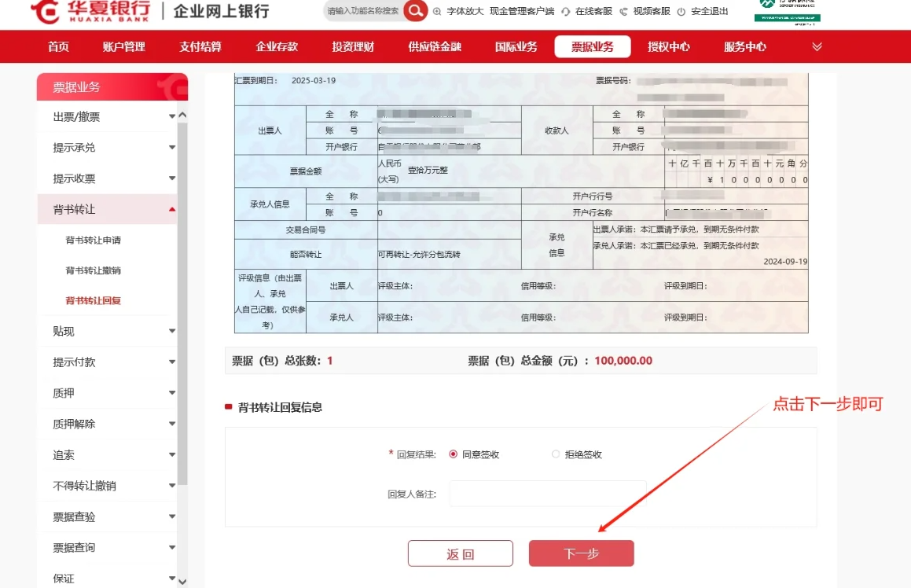Image resolution: width=911 pixels, height=588 pixels.
Task: Click the Huaxia Bank logo
Action: 90,12
